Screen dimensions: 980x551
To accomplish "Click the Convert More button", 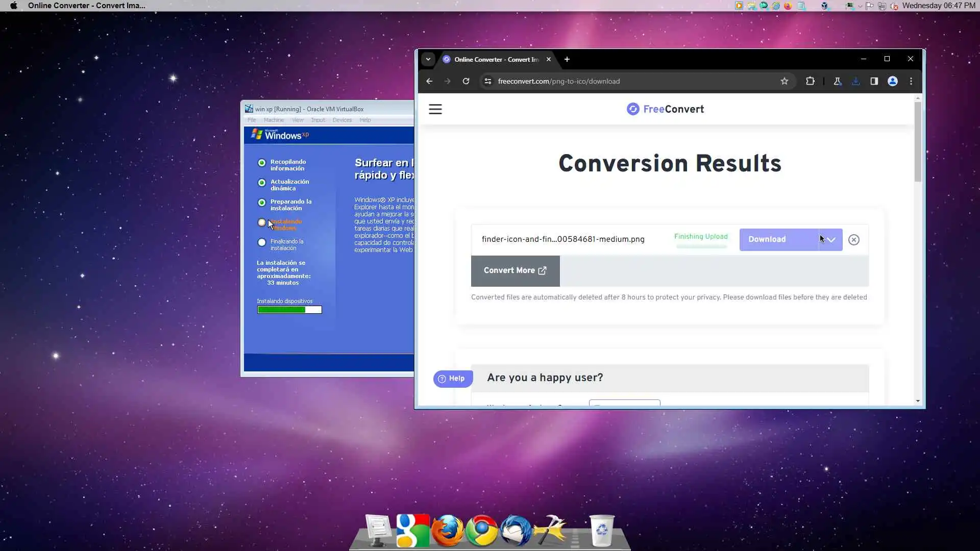I will (515, 271).
